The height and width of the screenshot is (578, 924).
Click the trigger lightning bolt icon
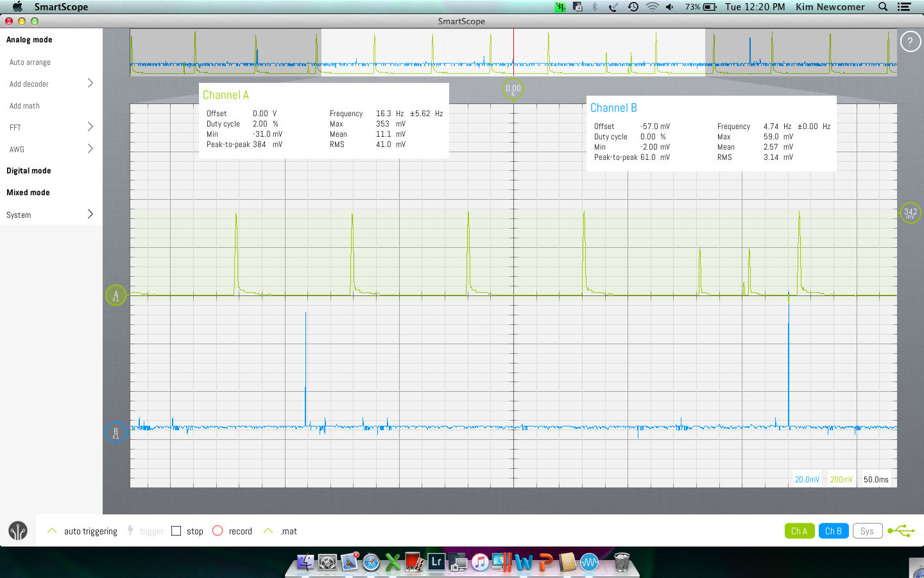pyautogui.click(x=131, y=530)
